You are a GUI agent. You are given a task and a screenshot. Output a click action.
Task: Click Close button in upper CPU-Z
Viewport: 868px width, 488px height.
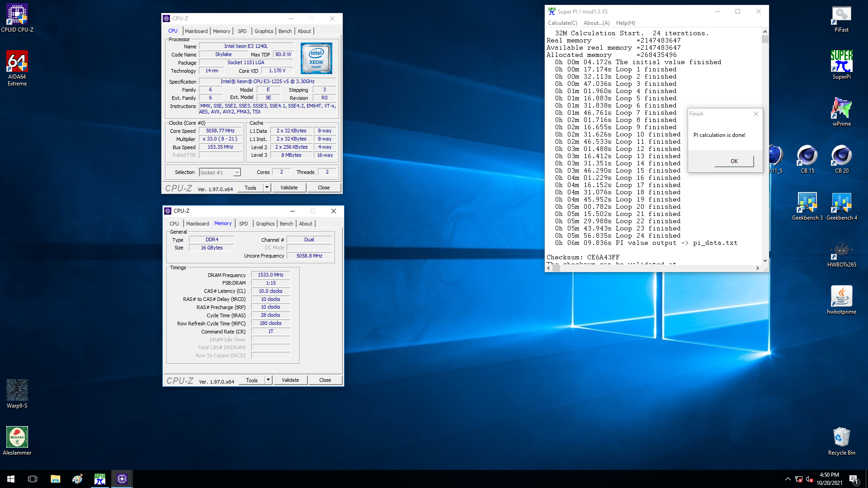point(324,188)
